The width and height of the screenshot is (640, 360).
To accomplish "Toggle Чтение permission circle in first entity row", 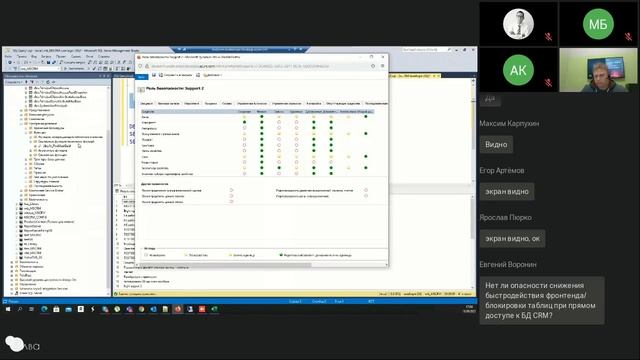I will [x=262, y=117].
